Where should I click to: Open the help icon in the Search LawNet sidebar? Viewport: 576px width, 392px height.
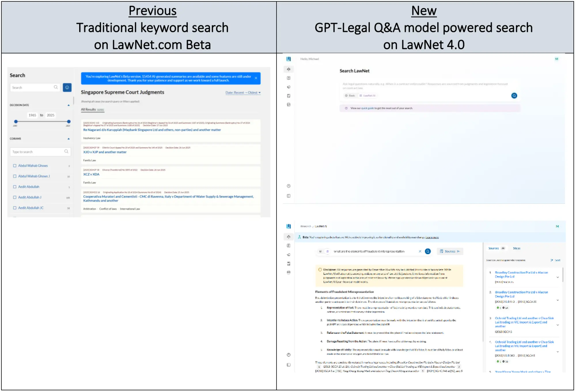(x=289, y=186)
